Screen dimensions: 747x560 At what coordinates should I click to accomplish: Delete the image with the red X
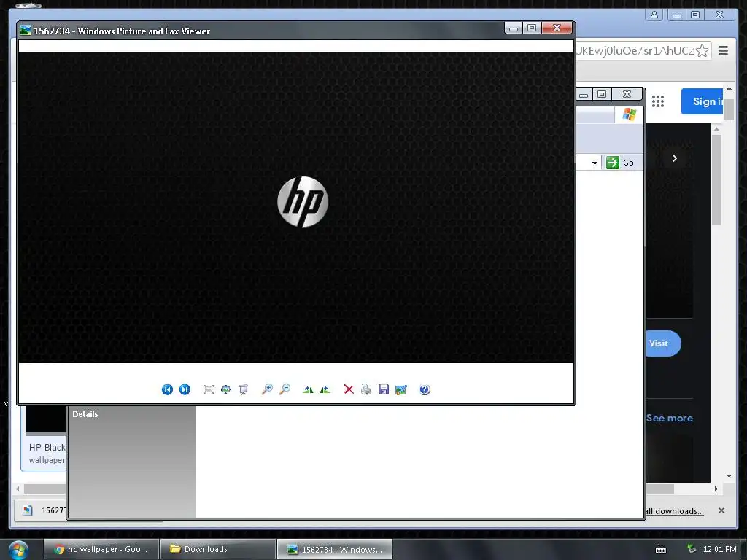(349, 389)
